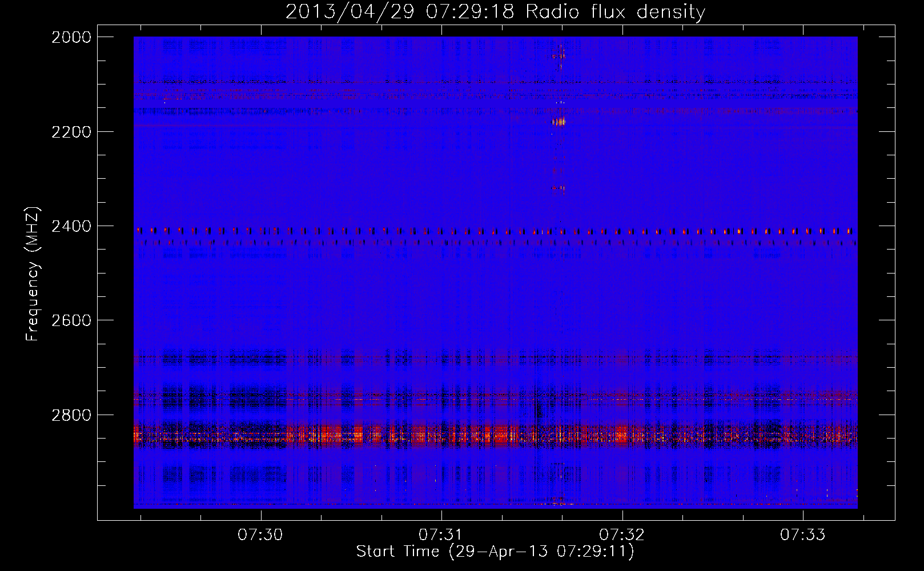Viewport: 924px width, 571px height.
Task: Click the Frequency (MHZ) axis title
Action: point(33,274)
